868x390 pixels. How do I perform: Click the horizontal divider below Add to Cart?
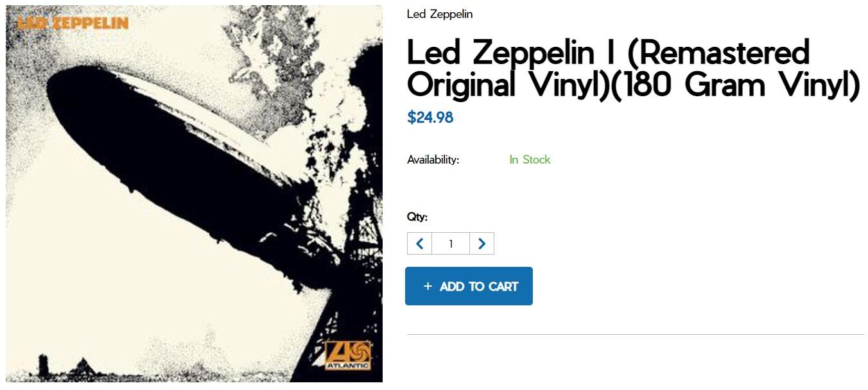(635, 334)
